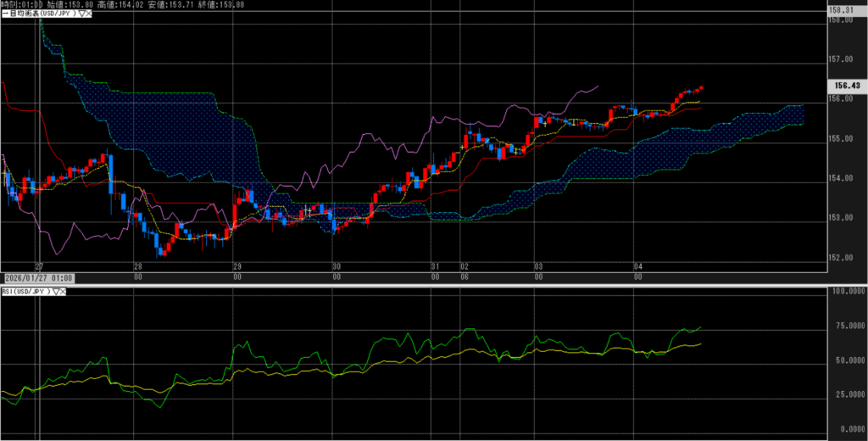Click the RSI(USD/JPY) panel label

coord(25,292)
